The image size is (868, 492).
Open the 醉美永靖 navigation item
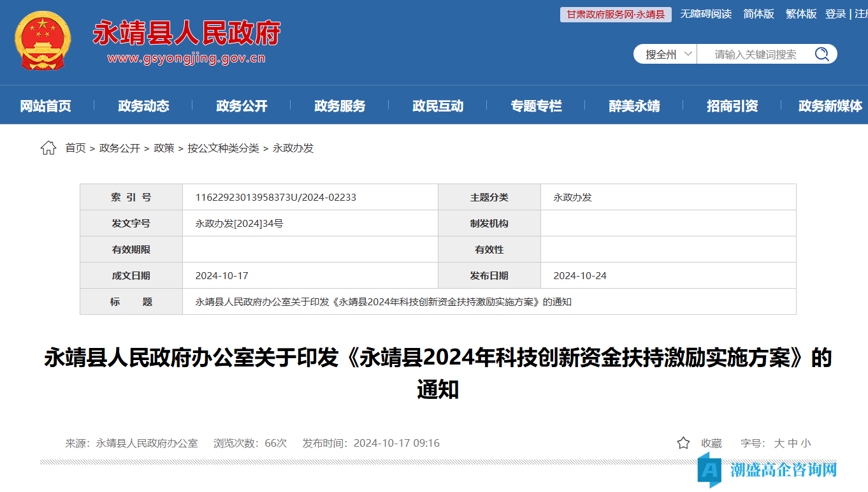(634, 106)
